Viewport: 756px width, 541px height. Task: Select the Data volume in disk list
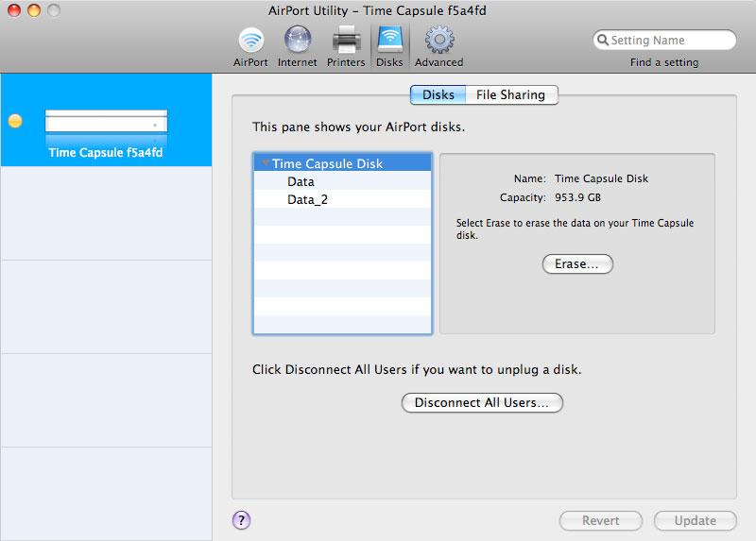pyautogui.click(x=342, y=181)
